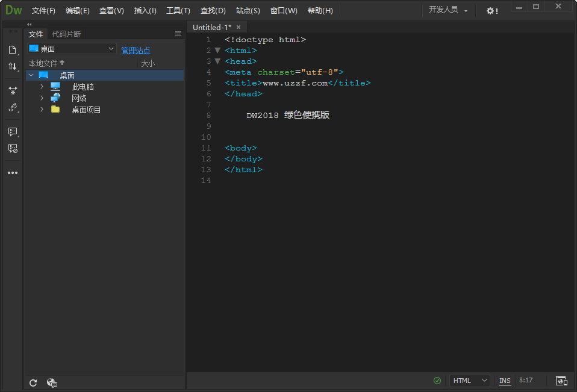Screen dimensions: 577x392
Task: Expand the 此电脑 tree node
Action: click(42, 87)
